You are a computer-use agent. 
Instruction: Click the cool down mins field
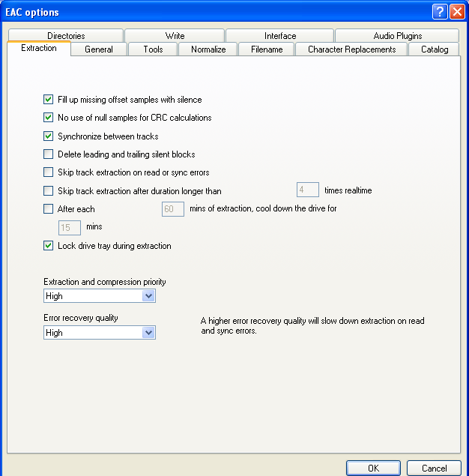pos(70,226)
